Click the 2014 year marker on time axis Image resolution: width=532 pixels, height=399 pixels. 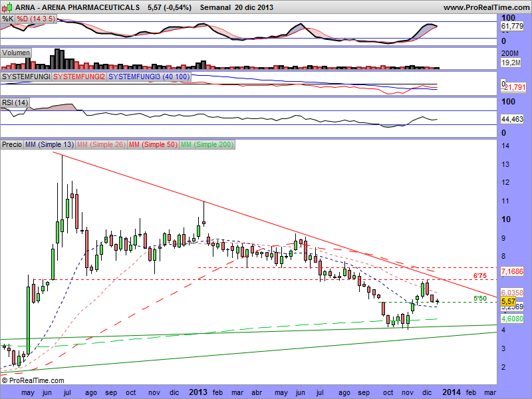point(452,392)
